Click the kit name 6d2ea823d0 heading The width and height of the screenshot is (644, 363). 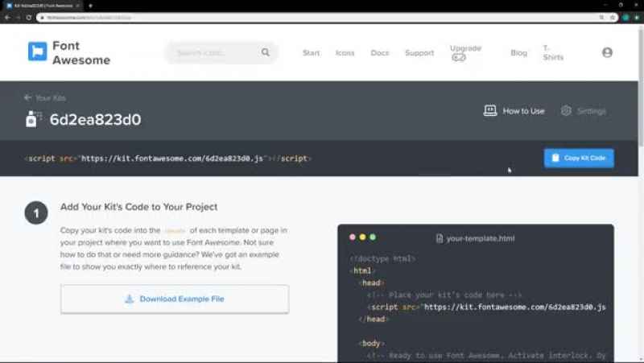[x=95, y=119]
